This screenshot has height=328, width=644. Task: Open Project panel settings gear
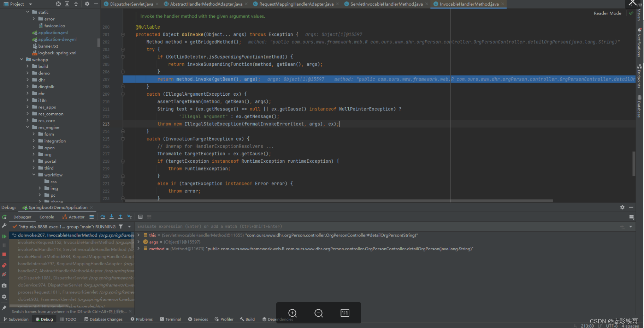pyautogui.click(x=87, y=4)
